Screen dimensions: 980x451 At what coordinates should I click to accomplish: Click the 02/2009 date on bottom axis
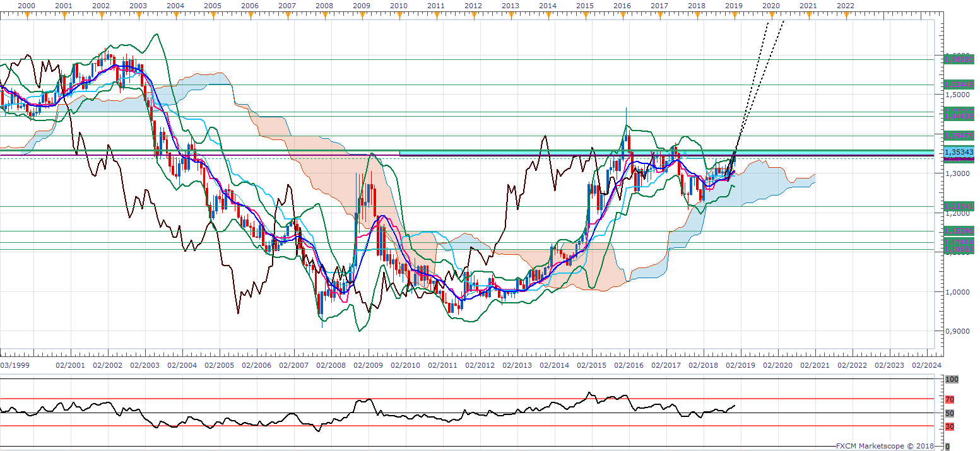(x=368, y=365)
